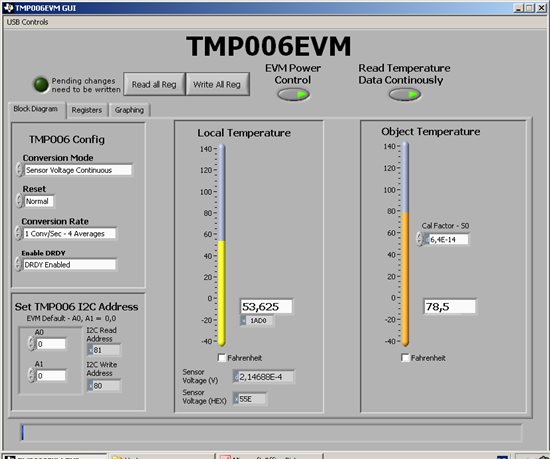Click the Enable DRDY stepper arrows

point(18,264)
